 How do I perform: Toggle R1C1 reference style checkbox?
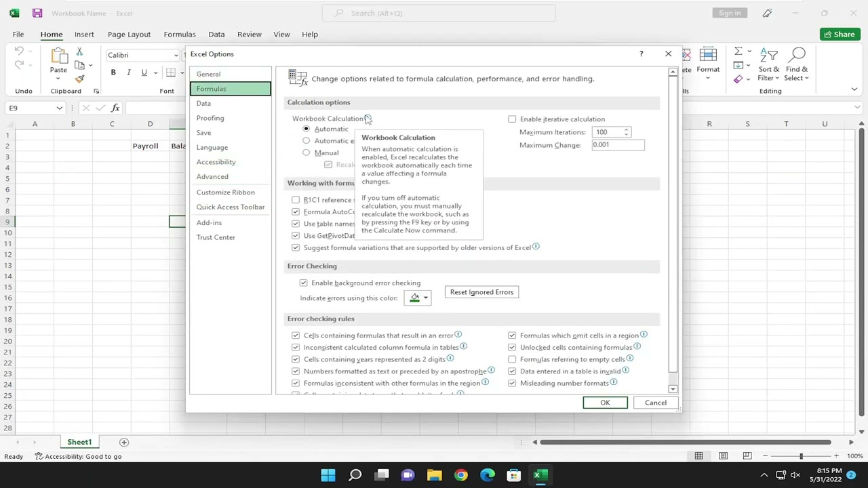[x=296, y=200]
